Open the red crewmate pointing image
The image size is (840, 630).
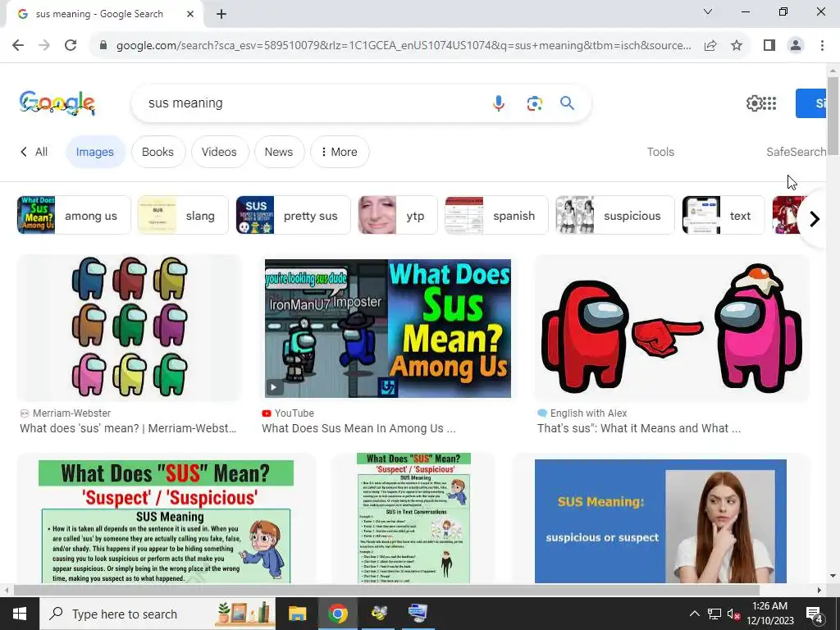(672, 328)
